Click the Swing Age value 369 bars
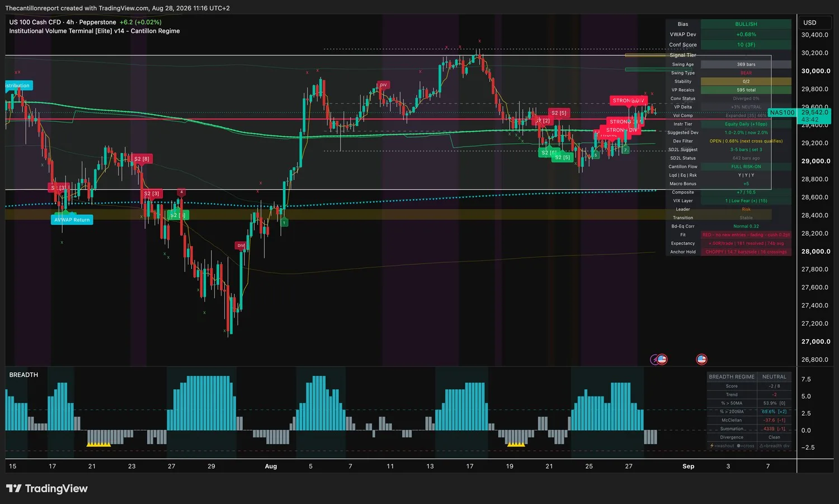The width and height of the screenshot is (839, 504). tap(746, 64)
